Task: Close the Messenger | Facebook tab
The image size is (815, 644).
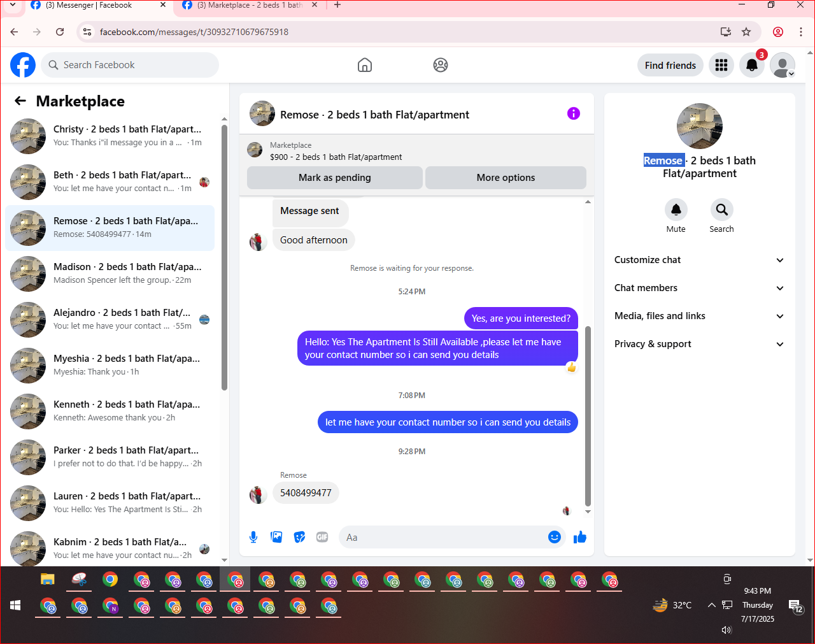Action: [163, 5]
